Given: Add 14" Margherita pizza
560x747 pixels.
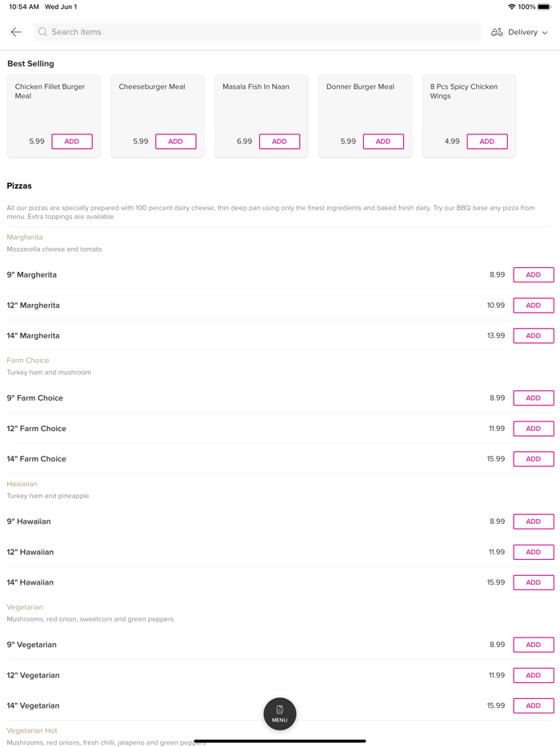Looking at the screenshot, I should point(533,336).
